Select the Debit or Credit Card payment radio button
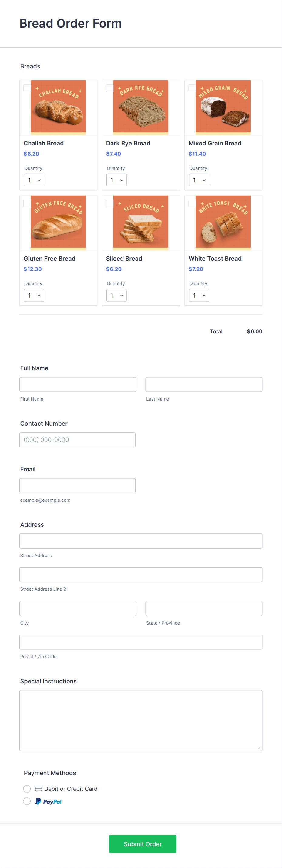 tap(27, 788)
